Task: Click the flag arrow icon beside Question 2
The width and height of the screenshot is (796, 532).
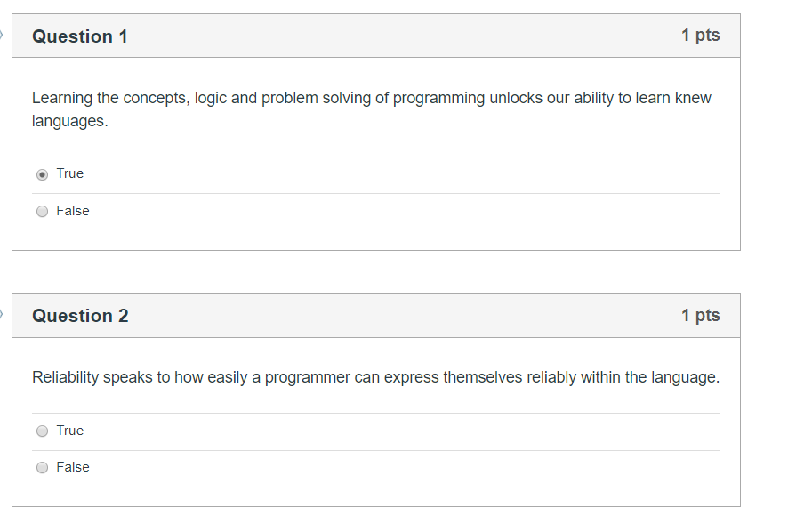Action: pos(2,314)
